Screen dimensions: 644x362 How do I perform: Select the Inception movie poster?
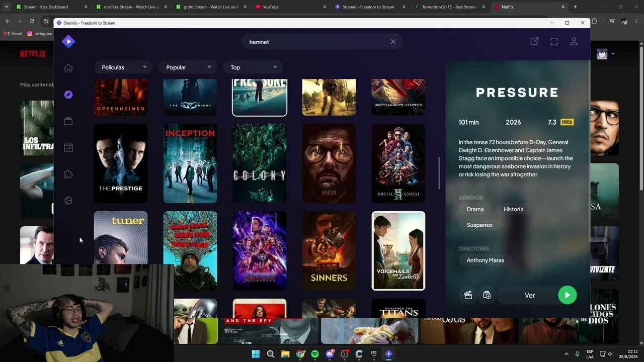coord(190,163)
